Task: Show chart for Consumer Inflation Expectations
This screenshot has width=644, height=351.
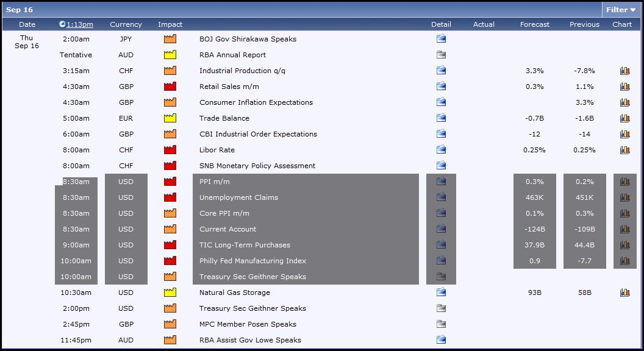Action: 624,102
